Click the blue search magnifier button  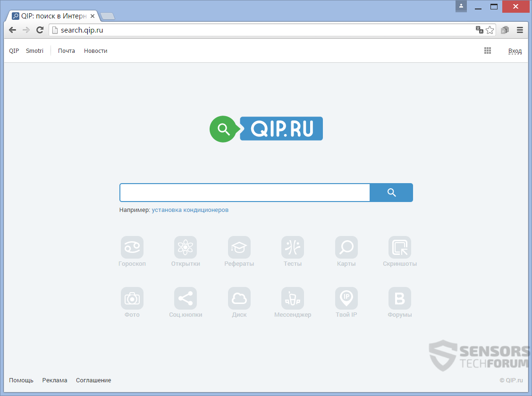(x=391, y=193)
